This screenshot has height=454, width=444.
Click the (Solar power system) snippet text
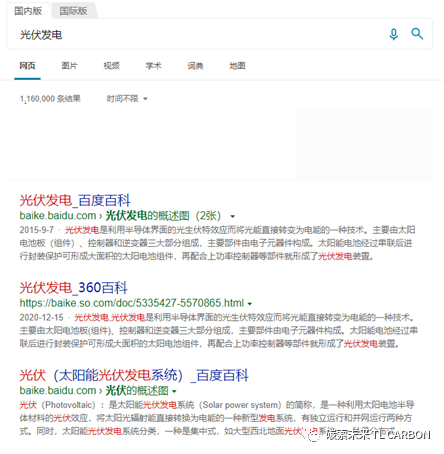[240, 405]
